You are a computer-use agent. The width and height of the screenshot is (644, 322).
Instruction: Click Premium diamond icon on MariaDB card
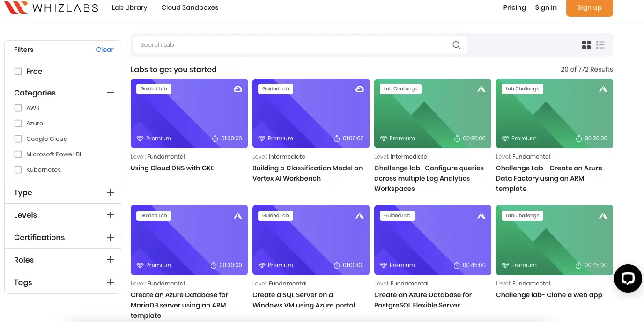140,265
